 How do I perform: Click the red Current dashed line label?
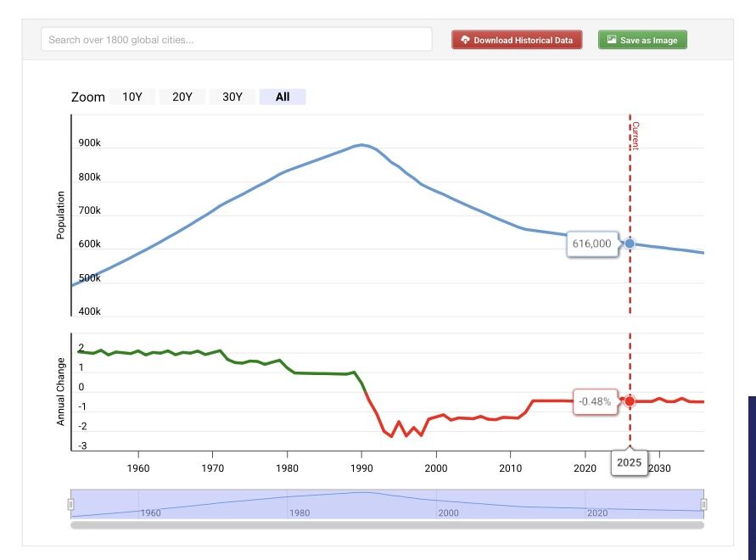[636, 136]
